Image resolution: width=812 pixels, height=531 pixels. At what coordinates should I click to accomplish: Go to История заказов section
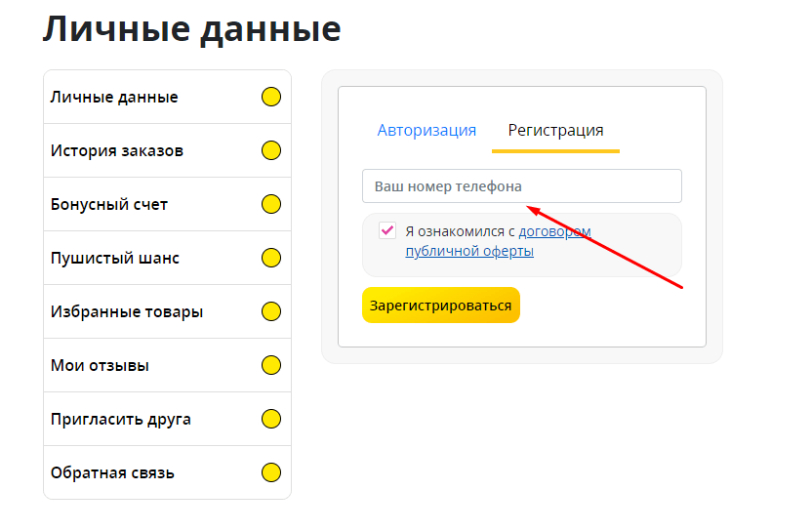pos(117,151)
